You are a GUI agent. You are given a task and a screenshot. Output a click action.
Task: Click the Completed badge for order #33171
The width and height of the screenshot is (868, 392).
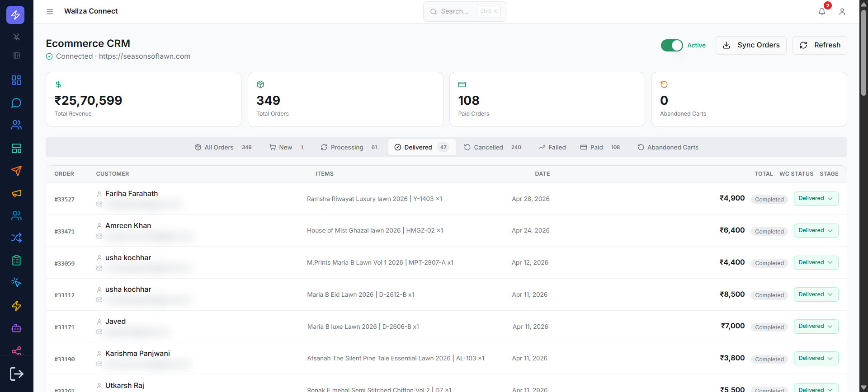pyautogui.click(x=769, y=327)
